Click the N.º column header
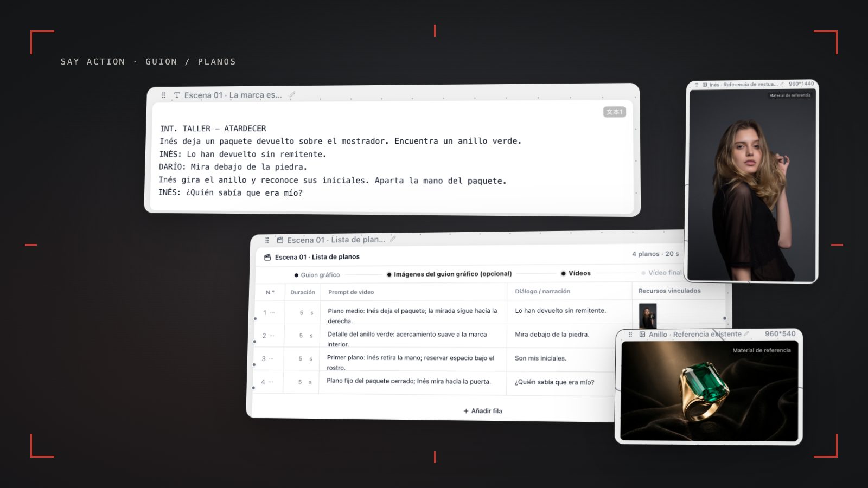 pyautogui.click(x=270, y=292)
